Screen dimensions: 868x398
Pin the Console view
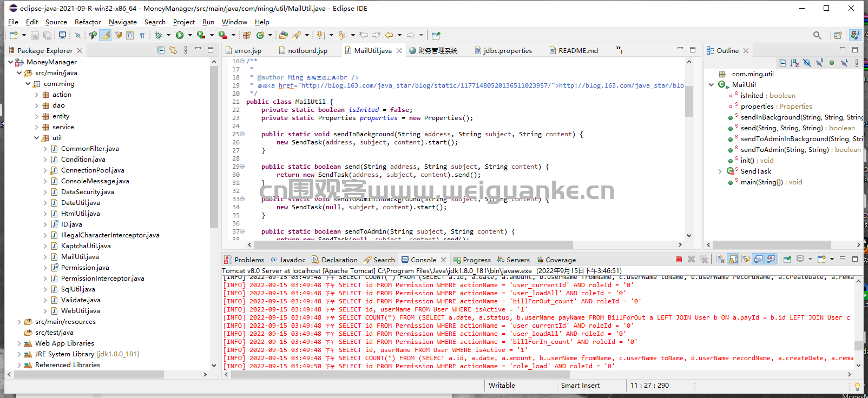787,260
